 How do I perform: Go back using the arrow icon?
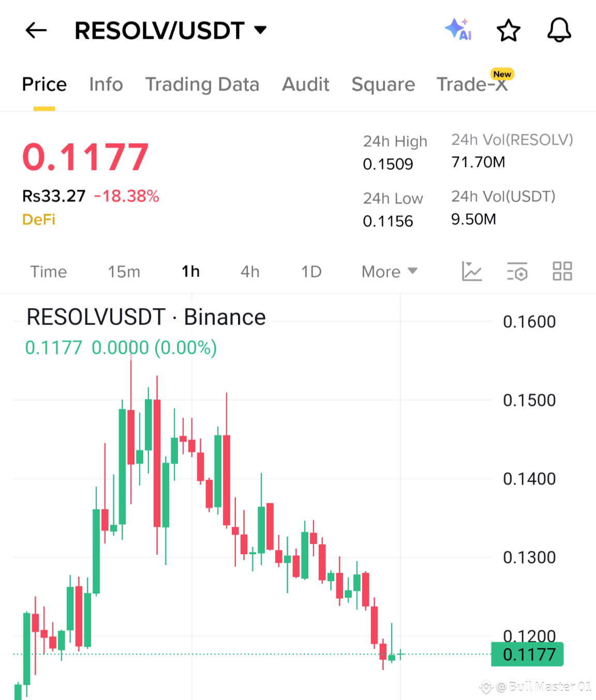tap(35, 31)
